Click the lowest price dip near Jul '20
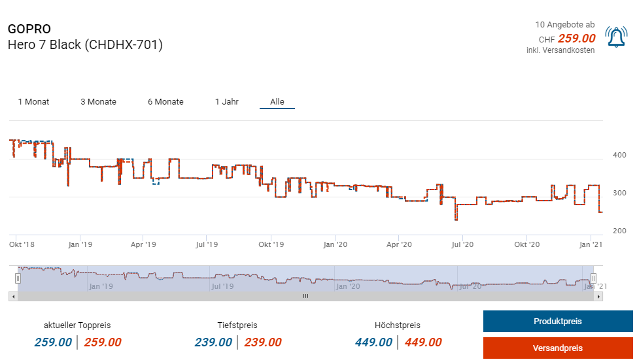 (456, 220)
